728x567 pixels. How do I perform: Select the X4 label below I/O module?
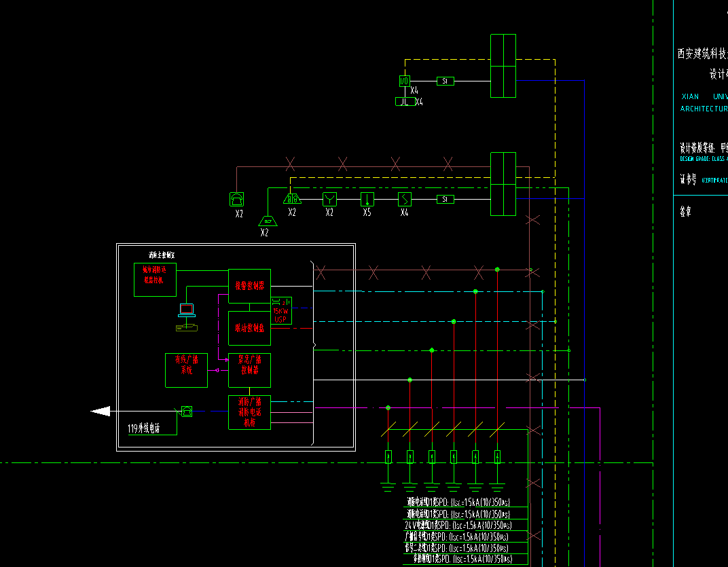(414, 90)
